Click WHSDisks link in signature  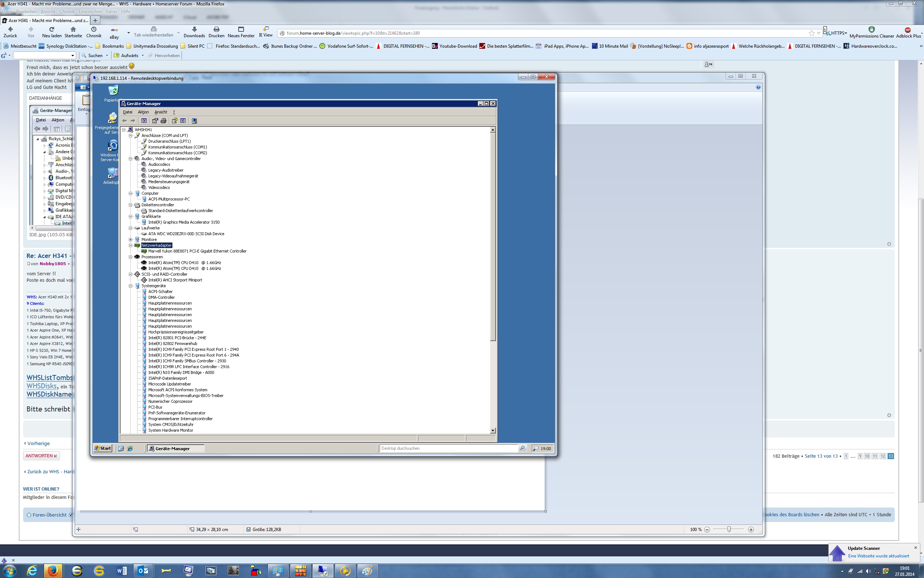(x=42, y=386)
